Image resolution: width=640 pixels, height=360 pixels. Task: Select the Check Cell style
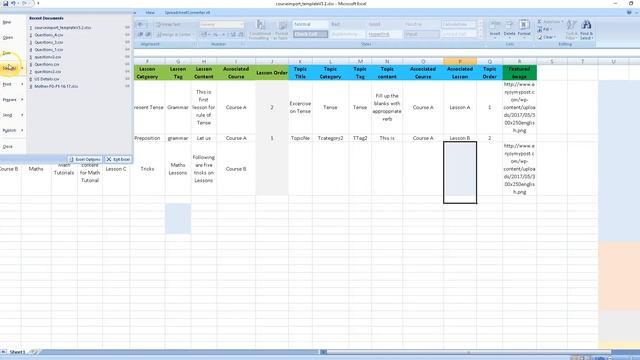point(310,34)
